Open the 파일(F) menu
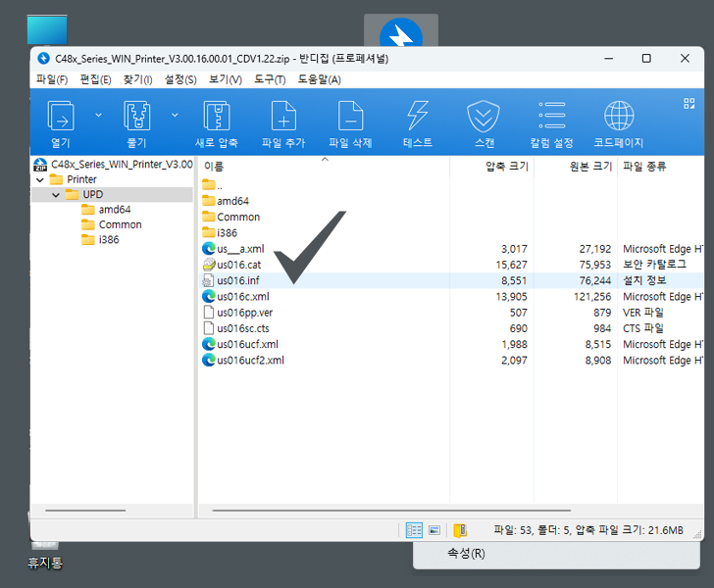This screenshot has height=588, width=714. [52, 79]
